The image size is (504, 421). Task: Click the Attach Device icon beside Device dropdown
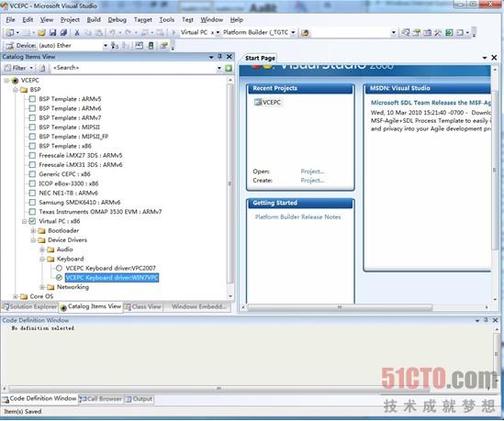click(x=115, y=46)
